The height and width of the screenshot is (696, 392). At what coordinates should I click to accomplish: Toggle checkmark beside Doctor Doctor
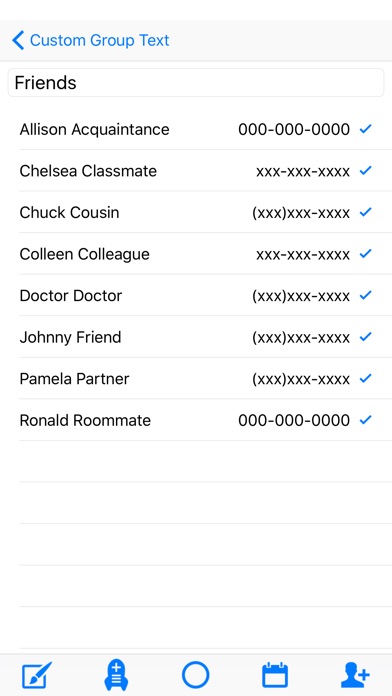[x=365, y=296]
